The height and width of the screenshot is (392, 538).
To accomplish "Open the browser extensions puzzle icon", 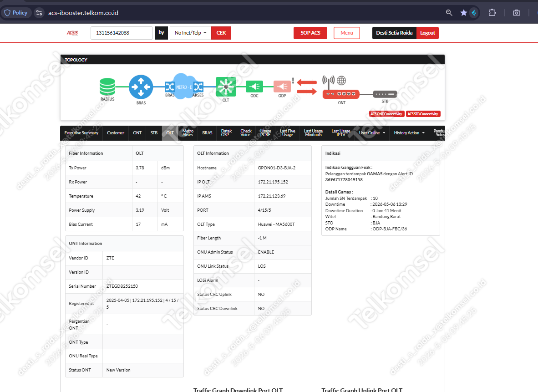I will tap(492, 13).
